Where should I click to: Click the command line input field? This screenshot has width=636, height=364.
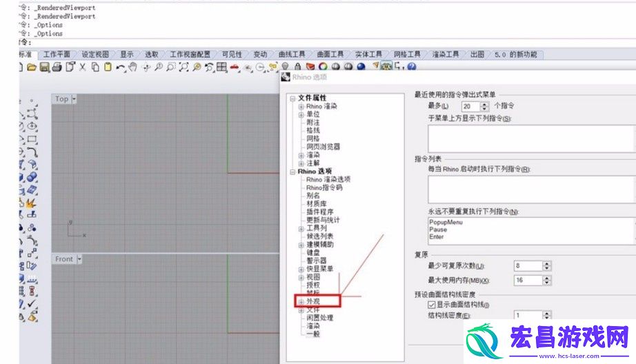tap(332, 43)
